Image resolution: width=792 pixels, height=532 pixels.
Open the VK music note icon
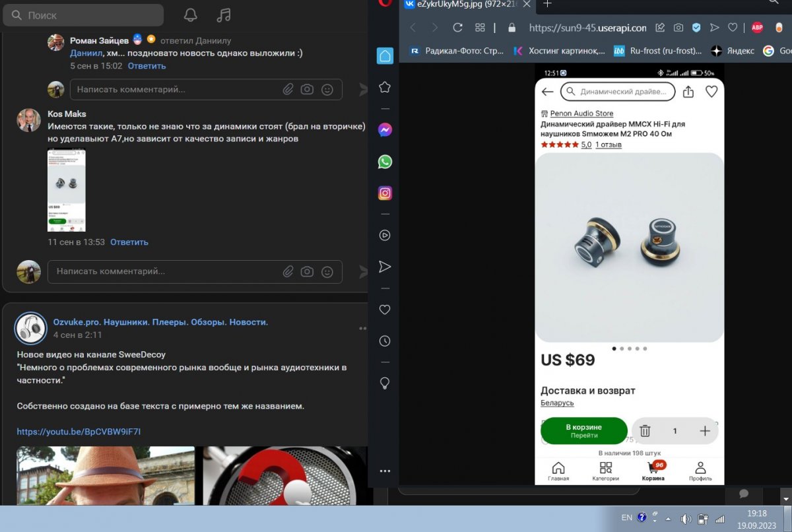(224, 15)
